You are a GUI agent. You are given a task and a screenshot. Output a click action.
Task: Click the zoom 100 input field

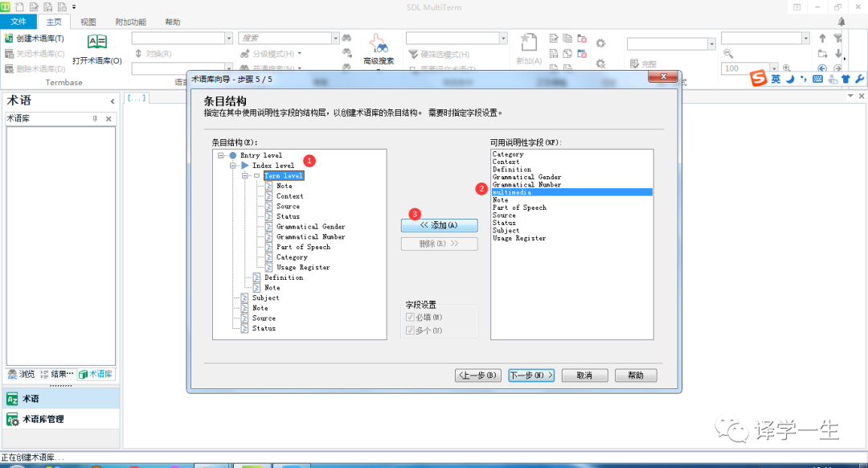coord(745,68)
